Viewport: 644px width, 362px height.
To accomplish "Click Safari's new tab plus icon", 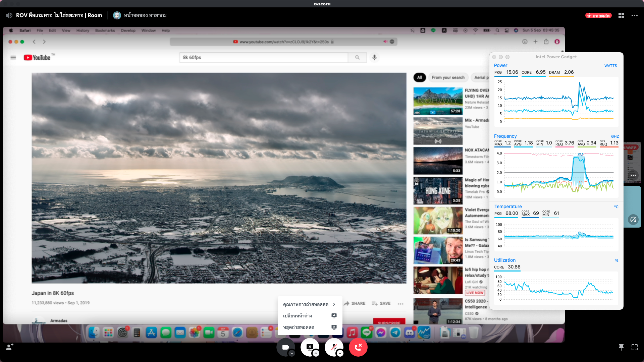I will [x=535, y=42].
